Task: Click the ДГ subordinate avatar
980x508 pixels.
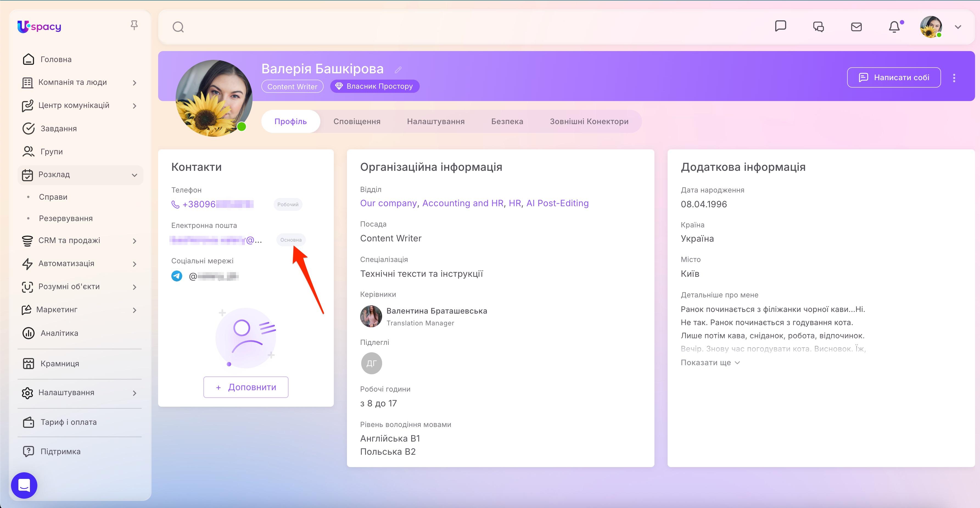Action: [371, 363]
